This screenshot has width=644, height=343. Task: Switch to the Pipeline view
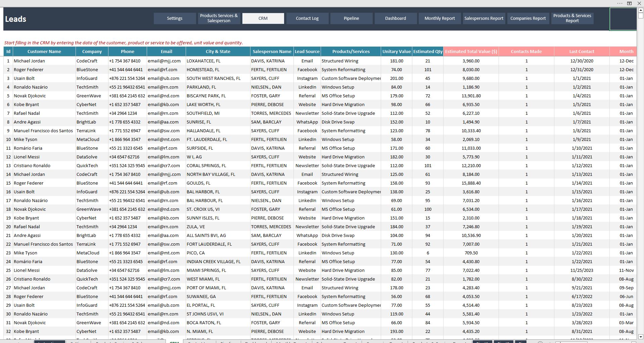point(351,18)
